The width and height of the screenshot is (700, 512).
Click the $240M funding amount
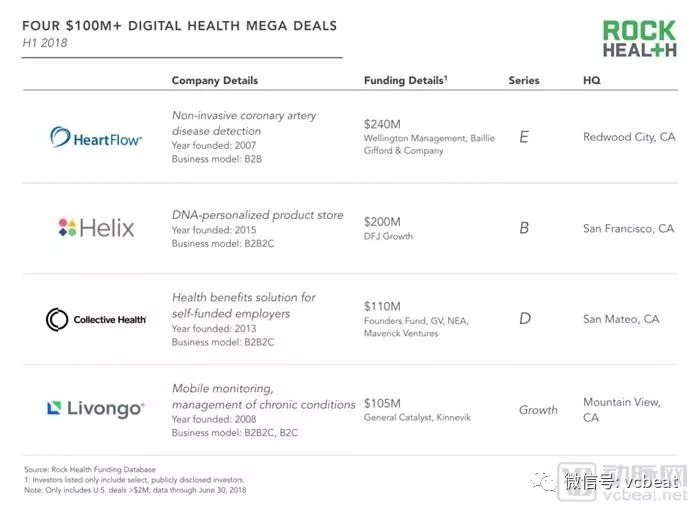[383, 124]
